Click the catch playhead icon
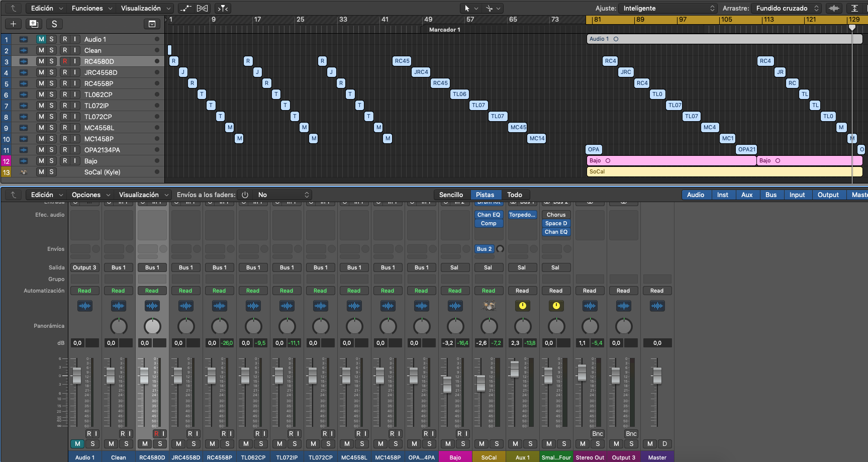Screen dimensions: 868x462 pos(223,8)
